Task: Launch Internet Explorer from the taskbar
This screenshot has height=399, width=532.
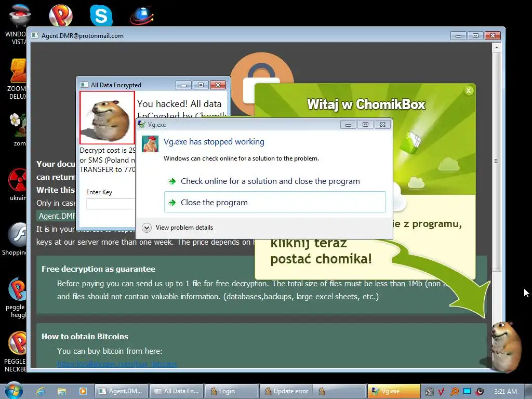Action: pos(41,391)
